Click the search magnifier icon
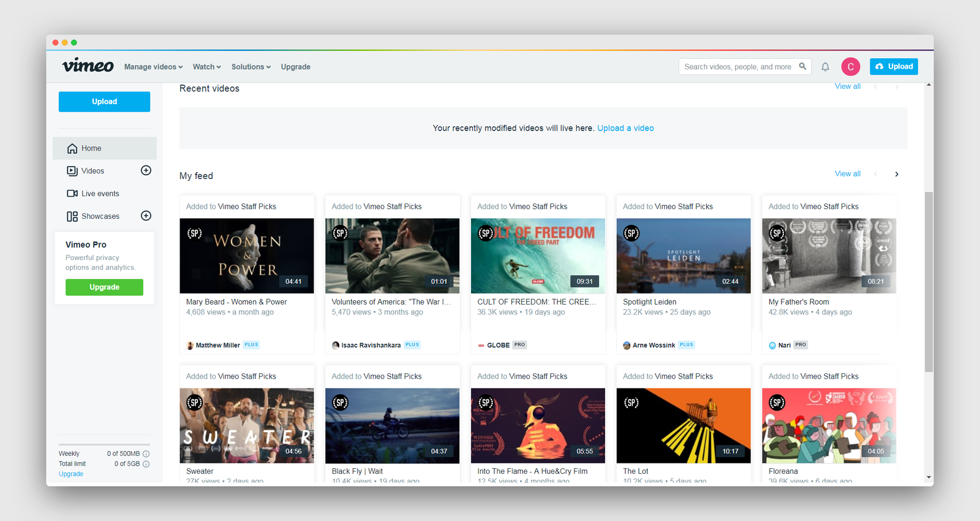980x521 pixels. tap(802, 66)
